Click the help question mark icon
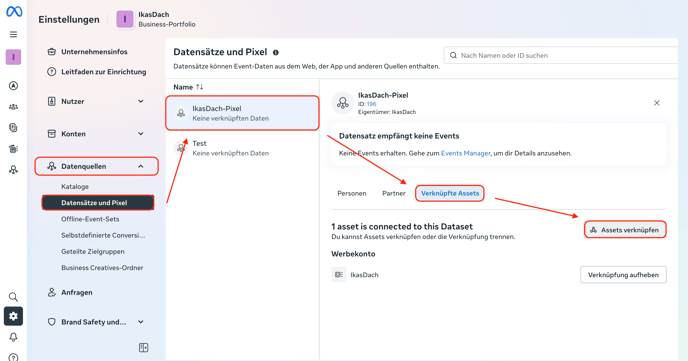Screen dimensions: 688x361 click(14, 357)
